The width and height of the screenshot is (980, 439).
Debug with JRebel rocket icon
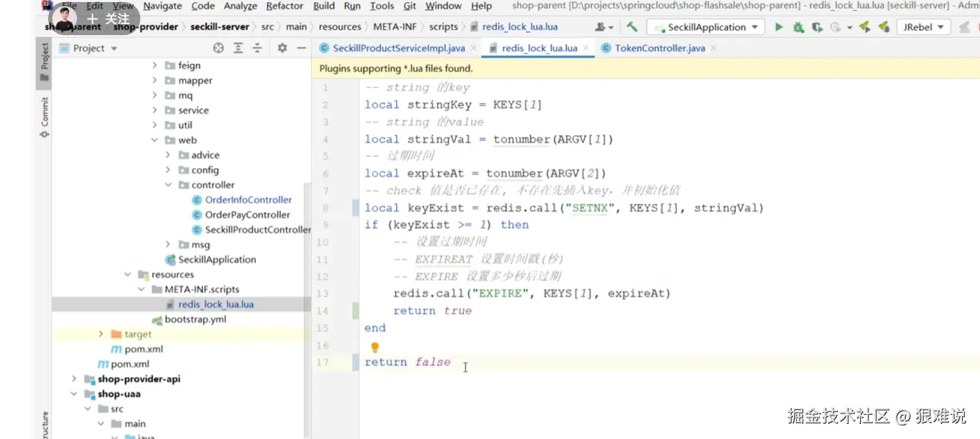[x=884, y=28]
